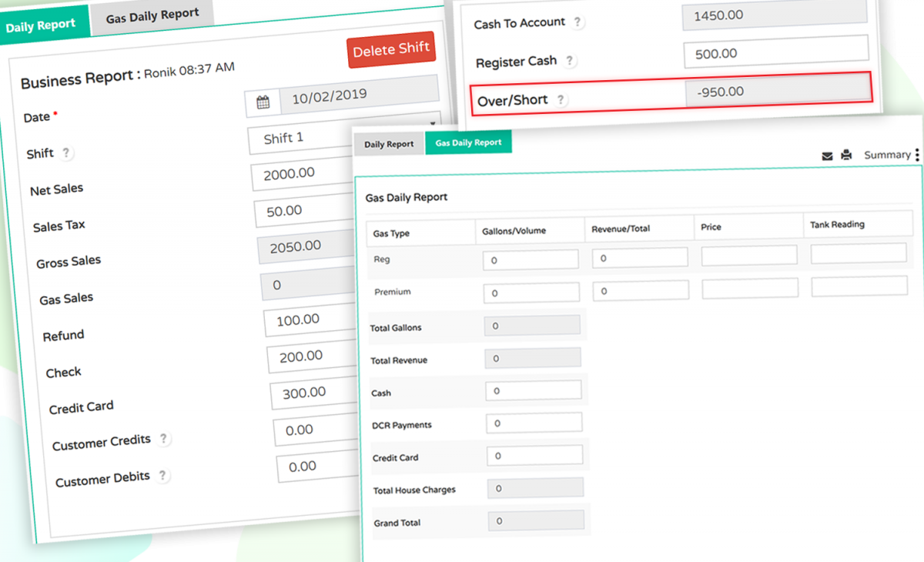The width and height of the screenshot is (924, 562).
Task: Click the print report icon
Action: [846, 155]
